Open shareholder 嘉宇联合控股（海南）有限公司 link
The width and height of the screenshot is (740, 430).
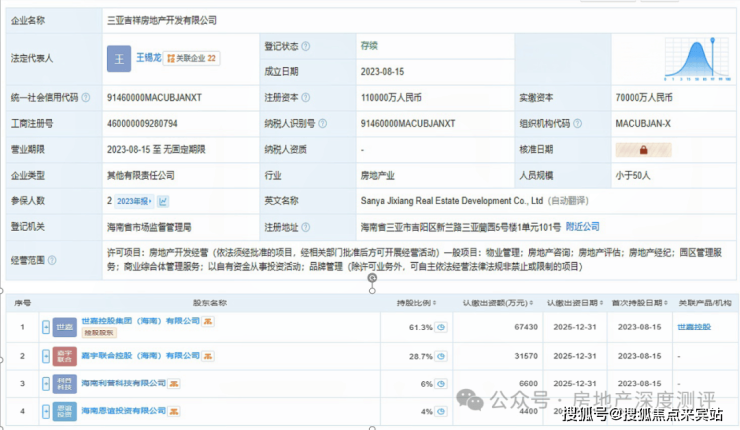click(x=141, y=355)
